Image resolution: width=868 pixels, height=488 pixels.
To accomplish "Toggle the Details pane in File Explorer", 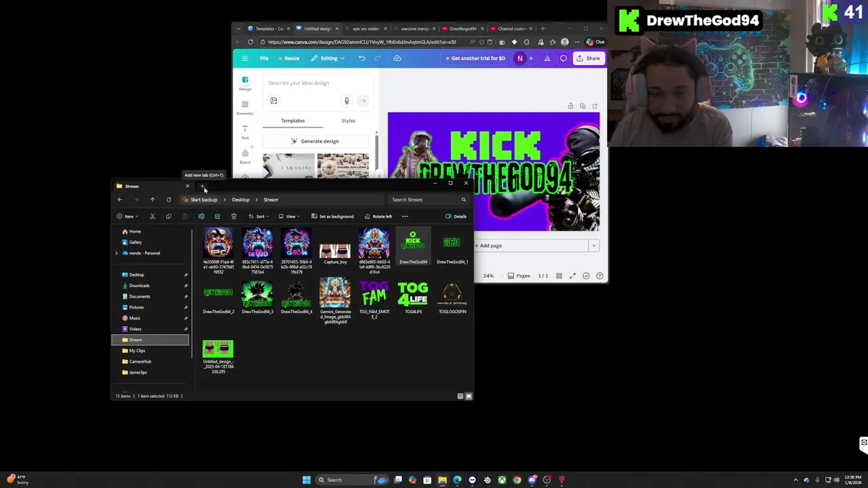I will 456,216.
